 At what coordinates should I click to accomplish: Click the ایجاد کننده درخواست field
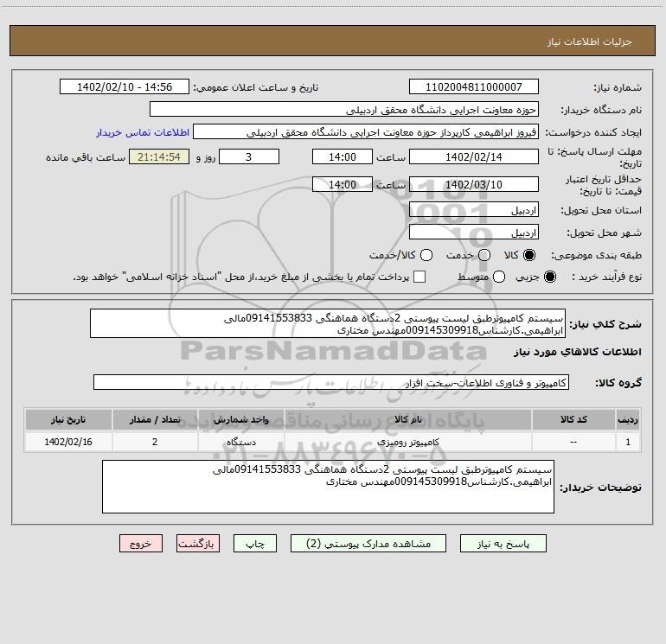click(366, 131)
